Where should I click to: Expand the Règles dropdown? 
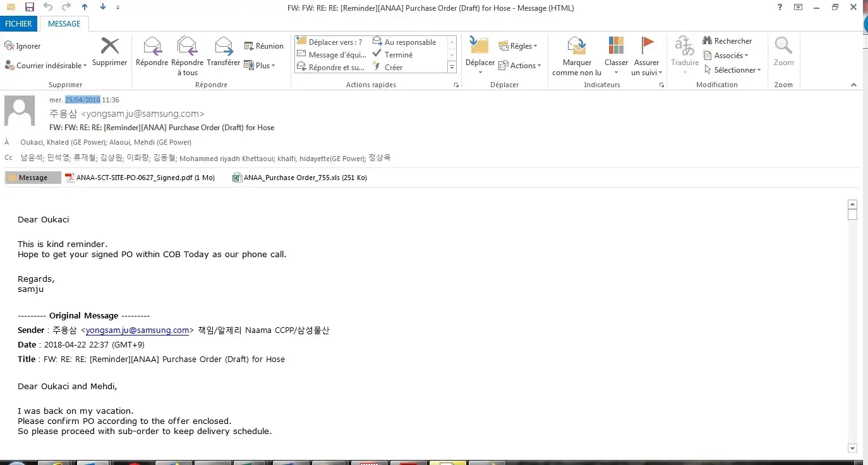coord(518,46)
